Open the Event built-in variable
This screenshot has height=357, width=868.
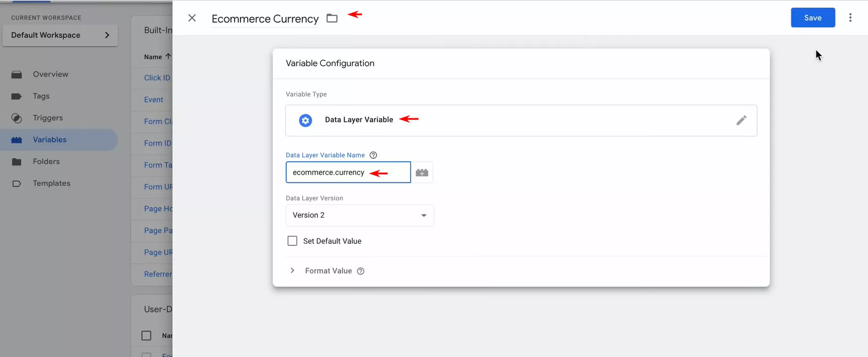click(153, 99)
